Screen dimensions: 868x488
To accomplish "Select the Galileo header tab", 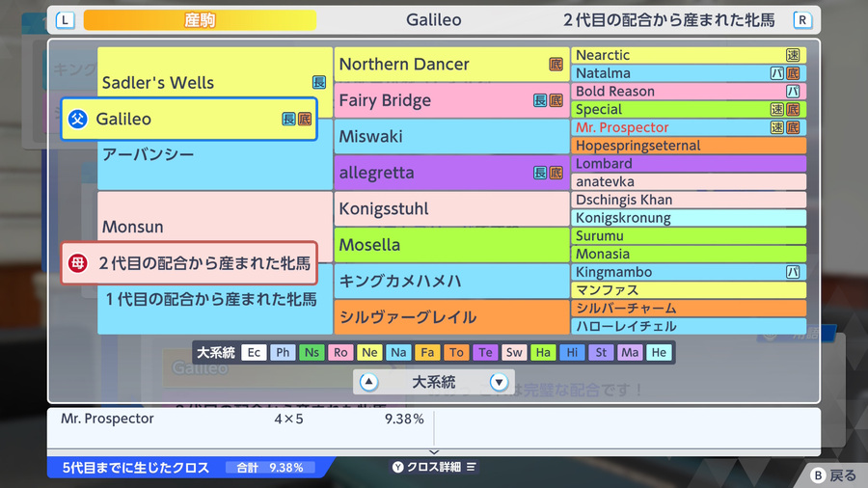I will click(x=433, y=20).
